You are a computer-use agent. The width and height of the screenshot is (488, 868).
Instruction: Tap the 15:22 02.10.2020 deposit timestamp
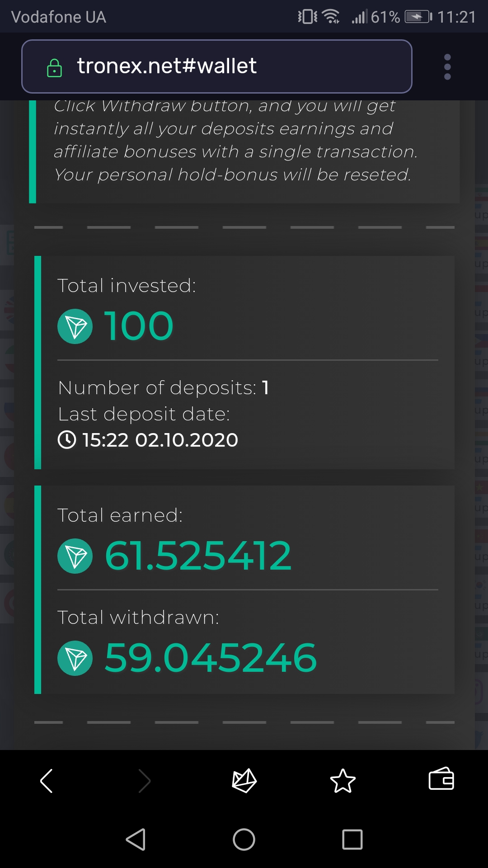[160, 440]
